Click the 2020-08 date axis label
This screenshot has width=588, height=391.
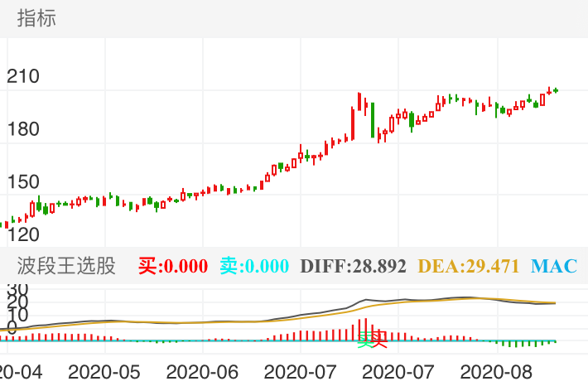click(x=495, y=372)
